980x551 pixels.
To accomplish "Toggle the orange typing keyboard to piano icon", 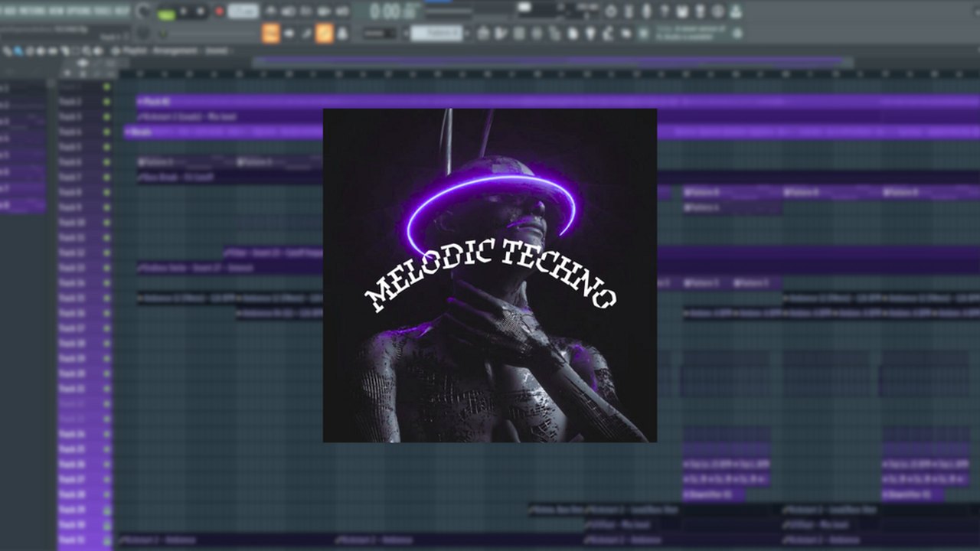I will click(x=270, y=33).
